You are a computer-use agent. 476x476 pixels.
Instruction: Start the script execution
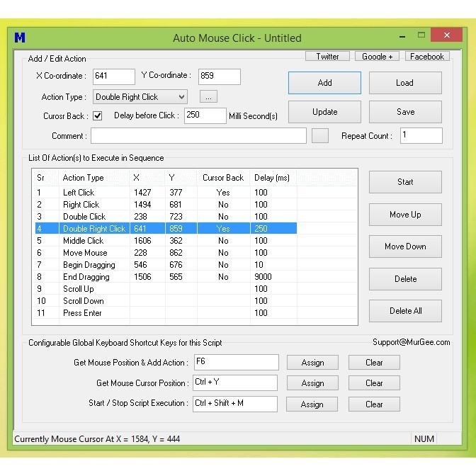[x=404, y=182]
